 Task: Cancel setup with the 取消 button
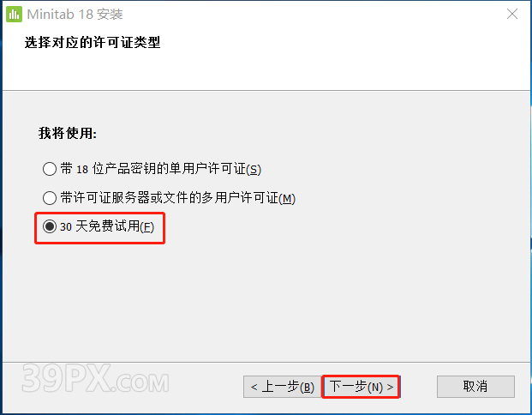[x=475, y=387]
